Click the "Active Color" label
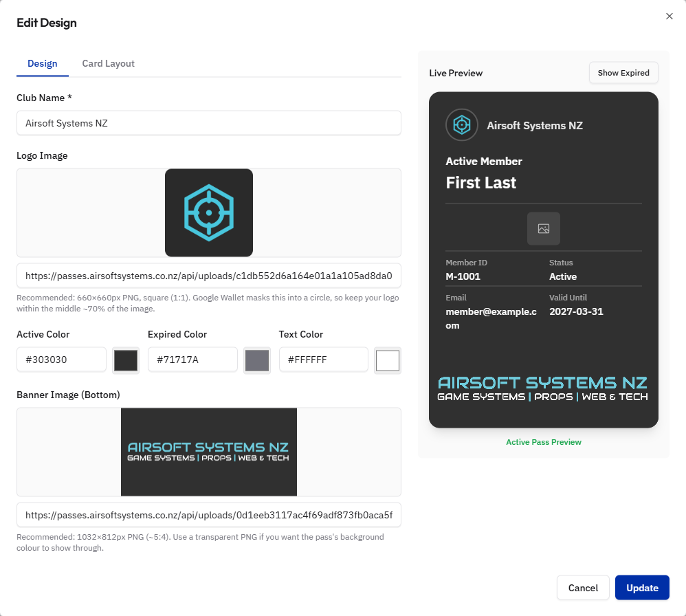The width and height of the screenshot is (686, 616). (x=43, y=334)
